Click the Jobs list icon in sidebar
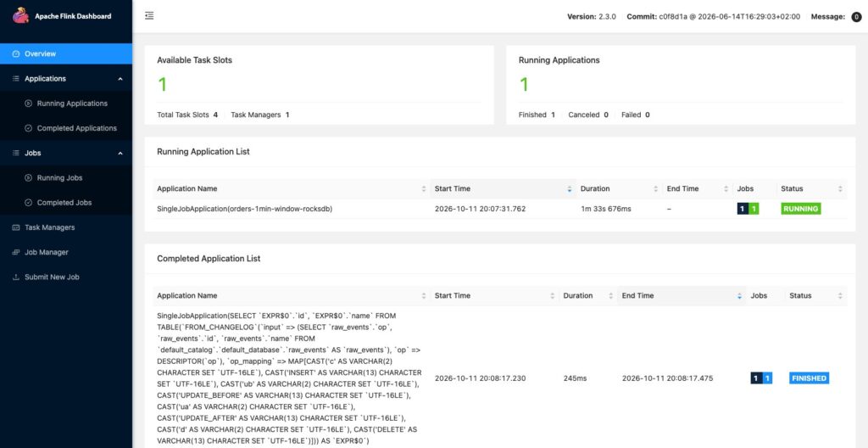This screenshot has width=868, height=448. tap(15, 153)
